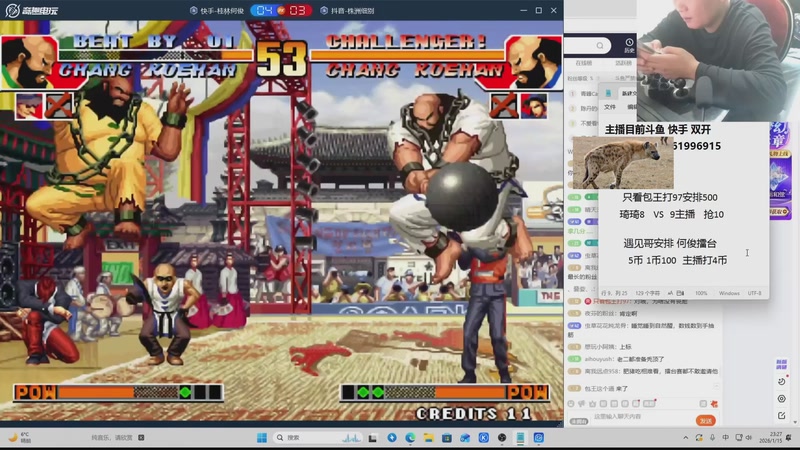The height and width of the screenshot is (450, 800).
Task: Click the scroll down arrow at panel bottom right
Action: coord(796,423)
